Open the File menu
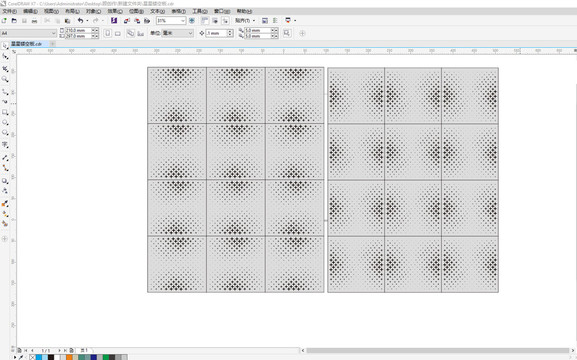 [x=9, y=11]
